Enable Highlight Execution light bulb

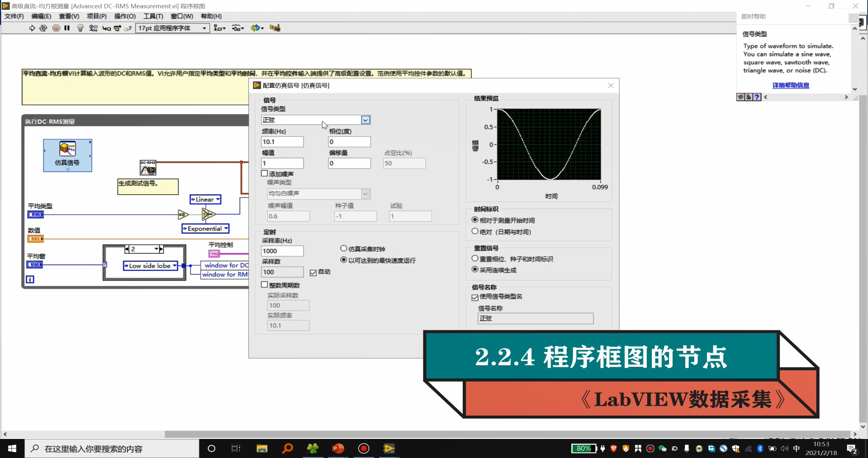point(81,28)
